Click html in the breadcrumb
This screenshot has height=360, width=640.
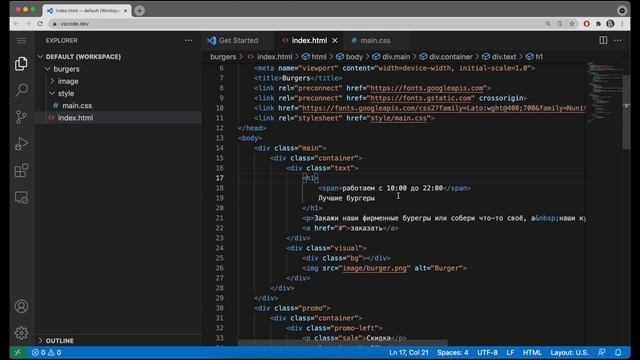[x=319, y=57]
